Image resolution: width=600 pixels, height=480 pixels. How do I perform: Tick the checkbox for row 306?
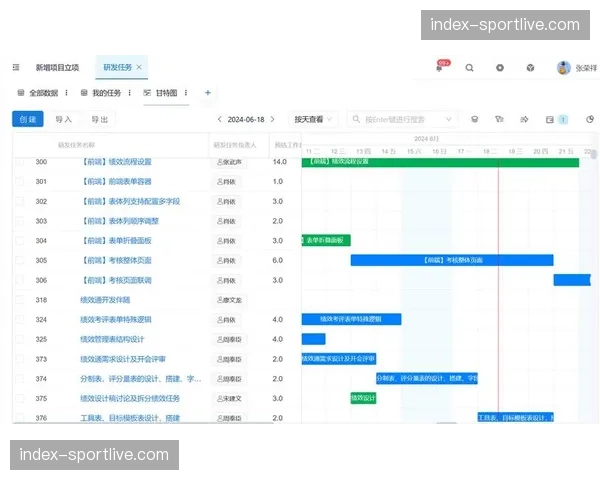pos(20,280)
